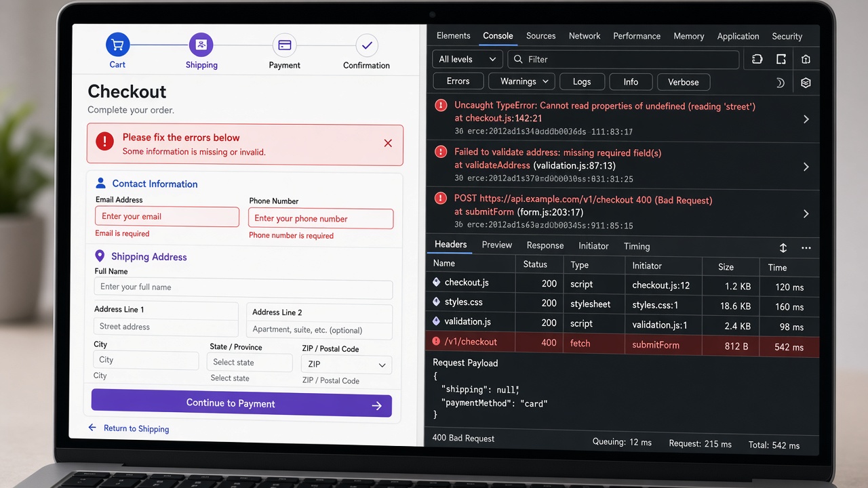Open the Select state field
This screenshot has width=868, height=488.
(x=250, y=362)
